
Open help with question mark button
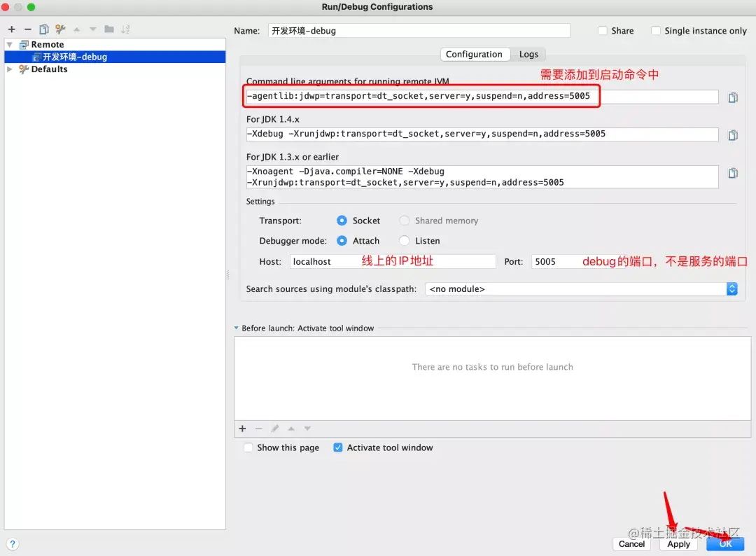click(x=13, y=544)
